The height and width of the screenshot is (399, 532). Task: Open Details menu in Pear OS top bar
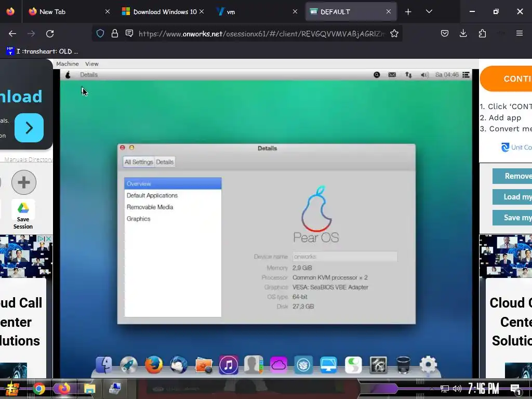pyautogui.click(x=89, y=75)
